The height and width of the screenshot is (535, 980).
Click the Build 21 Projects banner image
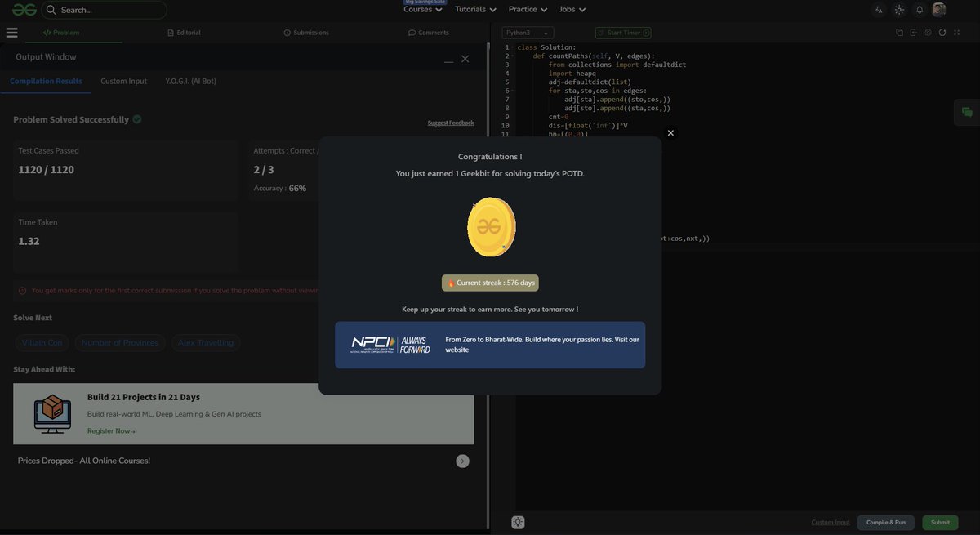point(51,414)
